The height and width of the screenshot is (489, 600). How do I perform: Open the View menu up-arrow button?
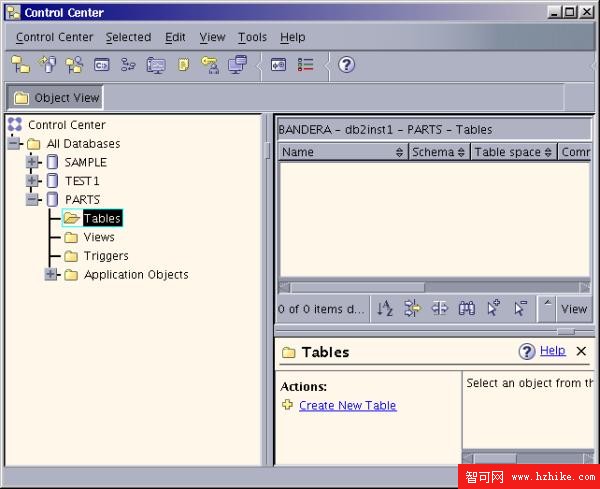547,308
